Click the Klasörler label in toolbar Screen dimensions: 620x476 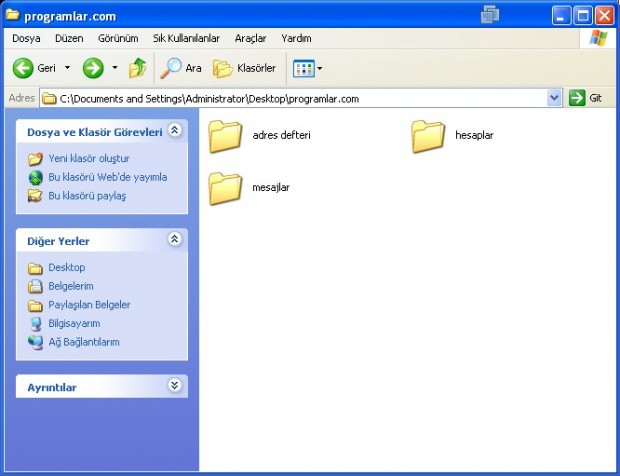click(256, 68)
